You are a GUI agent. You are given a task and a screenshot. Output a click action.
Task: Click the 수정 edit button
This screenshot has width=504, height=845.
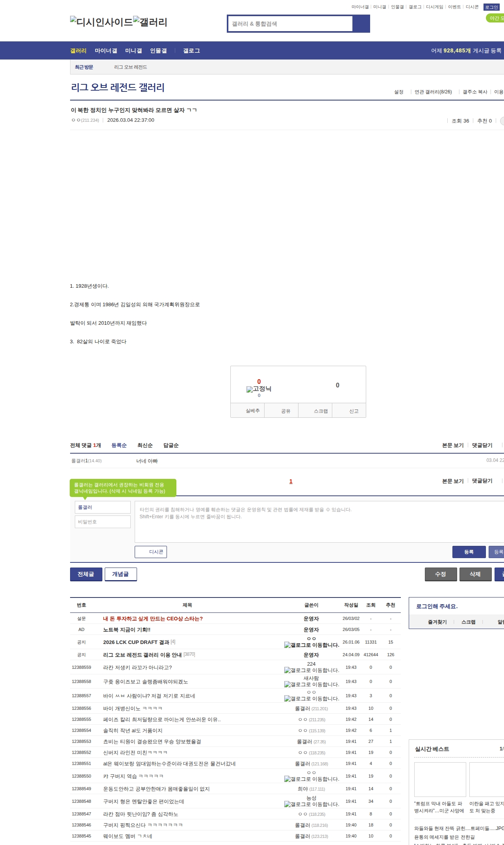[x=441, y=574]
